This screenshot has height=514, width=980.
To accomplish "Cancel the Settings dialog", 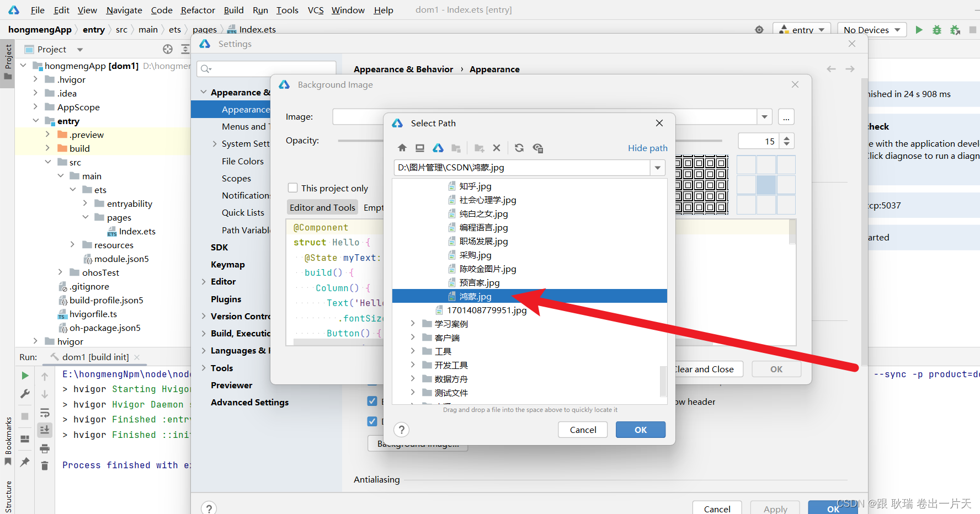I will tap(717, 508).
